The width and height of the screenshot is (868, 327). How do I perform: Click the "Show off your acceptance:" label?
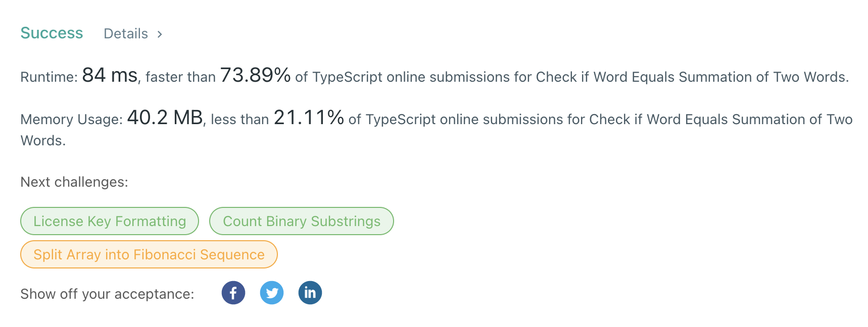[x=107, y=294]
